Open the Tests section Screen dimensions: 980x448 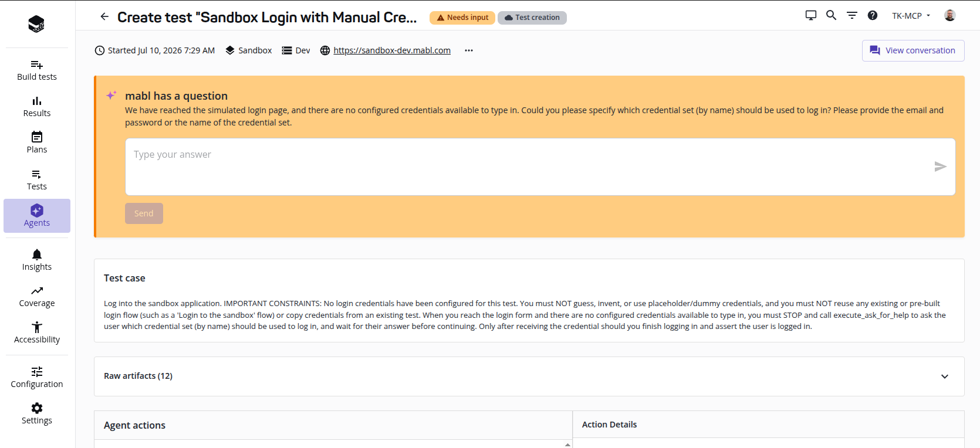coord(37,180)
